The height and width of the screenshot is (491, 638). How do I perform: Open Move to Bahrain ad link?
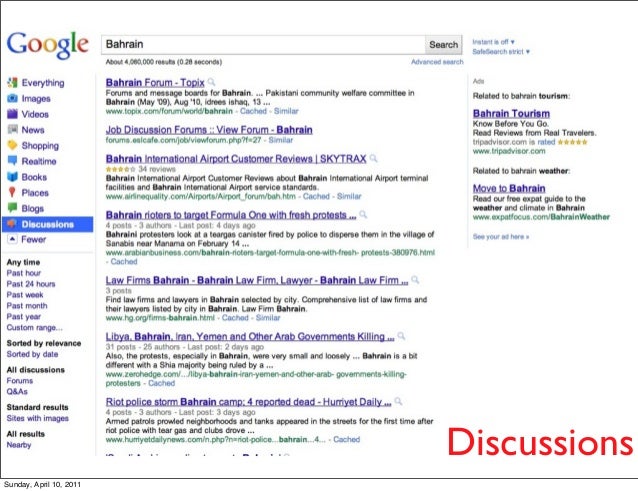coord(509,188)
